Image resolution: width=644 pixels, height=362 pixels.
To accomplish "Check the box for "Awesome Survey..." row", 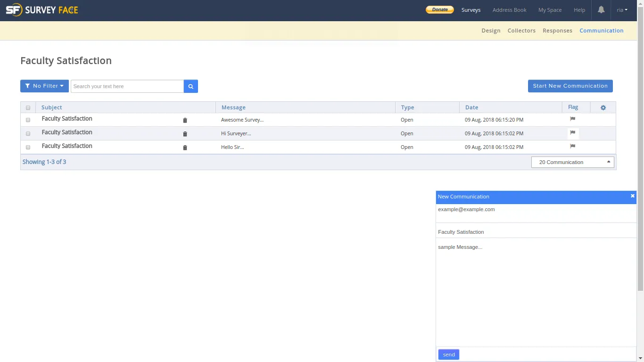I will click(28, 120).
